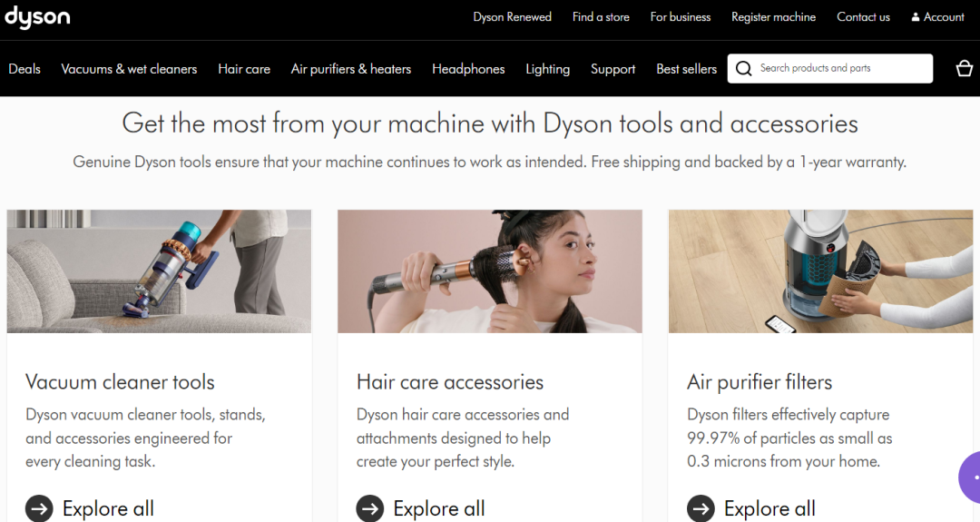Screen dimensions: 980x522
Task: Open the shopping basket icon
Action: point(965,68)
